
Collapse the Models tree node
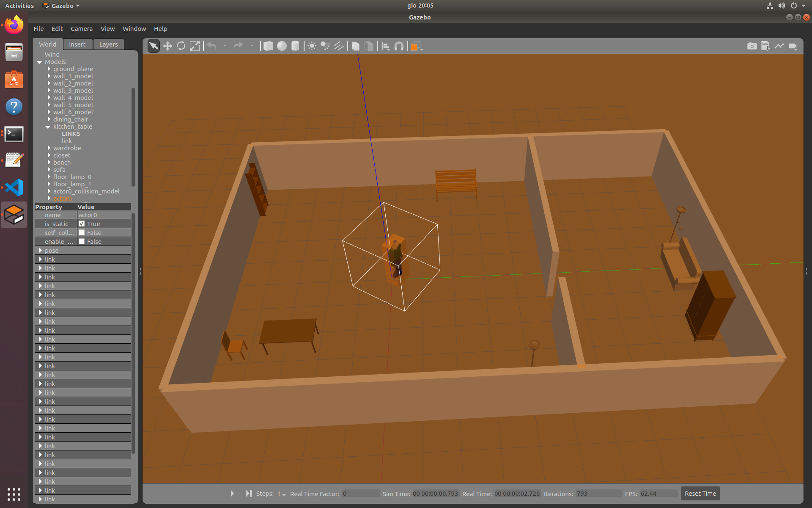click(39, 62)
